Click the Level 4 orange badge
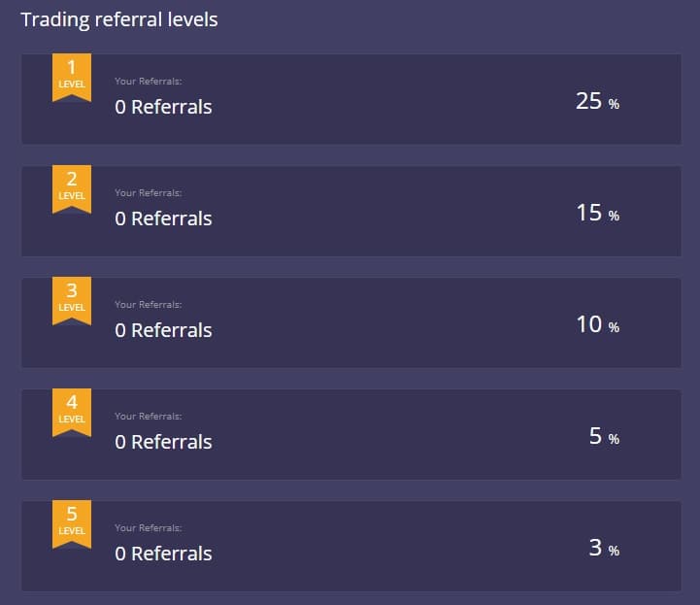The height and width of the screenshot is (605, 700). (72, 410)
